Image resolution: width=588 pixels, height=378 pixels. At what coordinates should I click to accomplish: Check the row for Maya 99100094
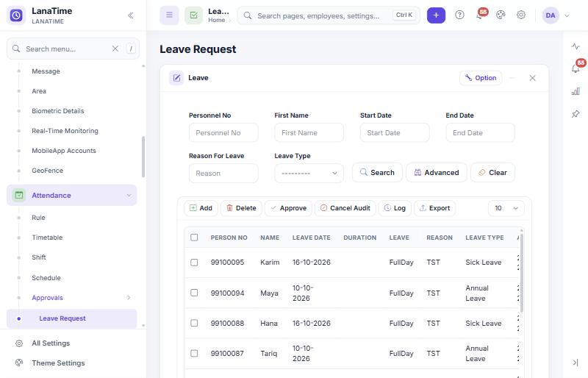click(x=194, y=293)
